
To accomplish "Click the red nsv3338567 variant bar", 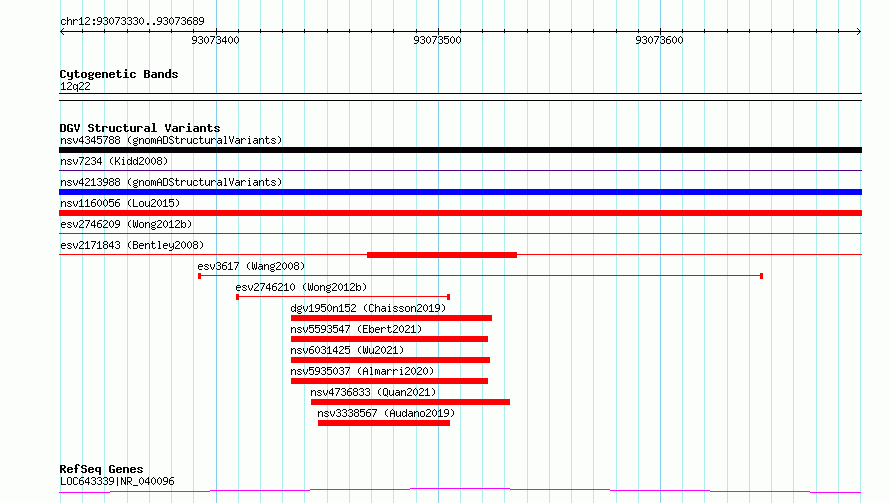I will 384,423.
